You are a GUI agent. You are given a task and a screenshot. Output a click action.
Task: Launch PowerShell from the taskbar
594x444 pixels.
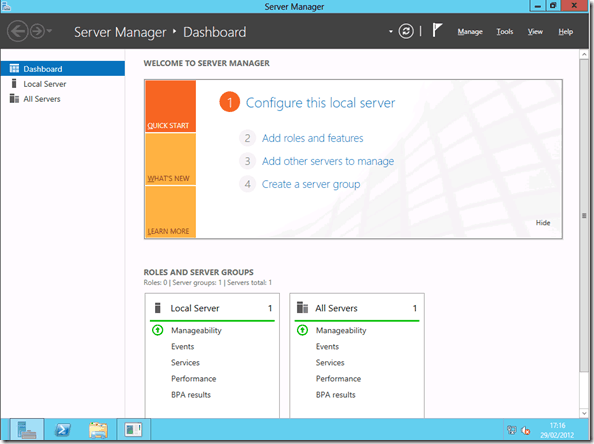tap(63, 430)
